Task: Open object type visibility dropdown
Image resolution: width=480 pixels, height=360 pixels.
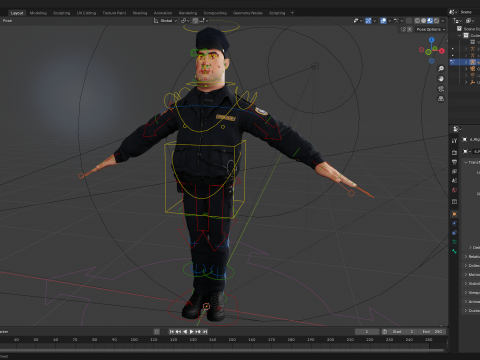Action: (x=358, y=21)
